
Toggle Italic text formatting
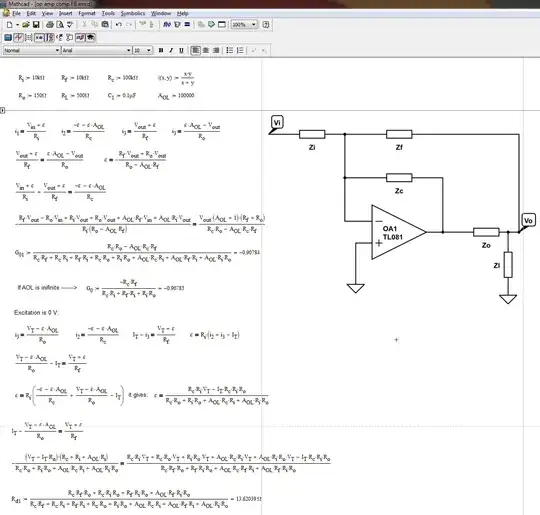171,50
